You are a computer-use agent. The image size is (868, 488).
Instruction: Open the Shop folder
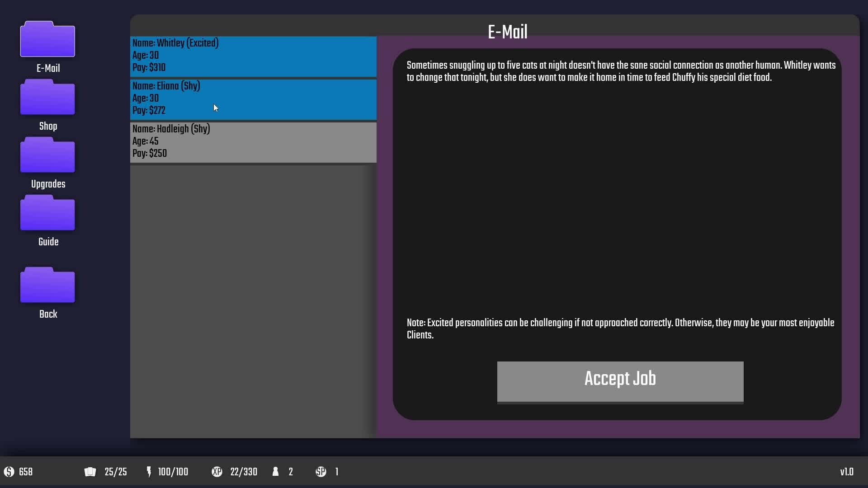47,97
